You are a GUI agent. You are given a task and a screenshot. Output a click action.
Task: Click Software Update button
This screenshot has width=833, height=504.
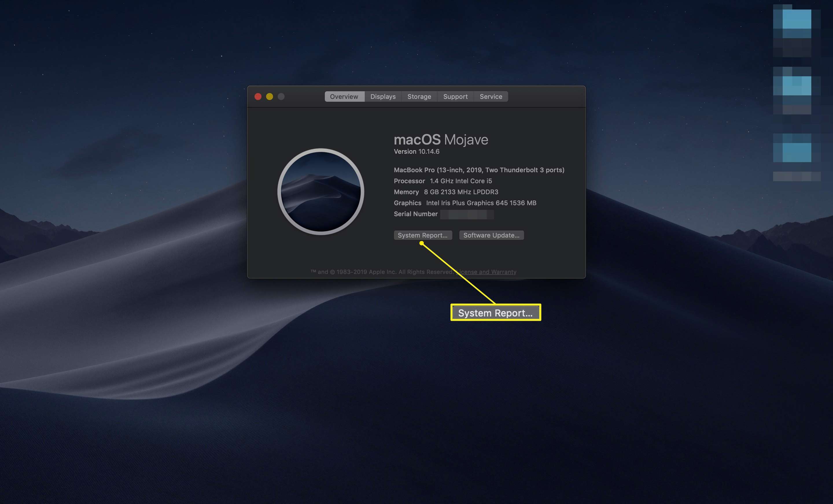491,235
